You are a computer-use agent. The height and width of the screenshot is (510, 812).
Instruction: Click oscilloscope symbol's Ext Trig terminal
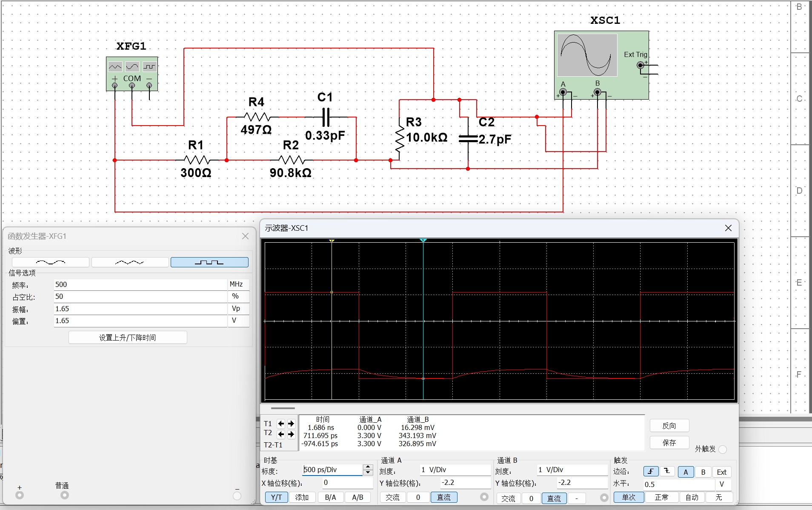point(640,65)
